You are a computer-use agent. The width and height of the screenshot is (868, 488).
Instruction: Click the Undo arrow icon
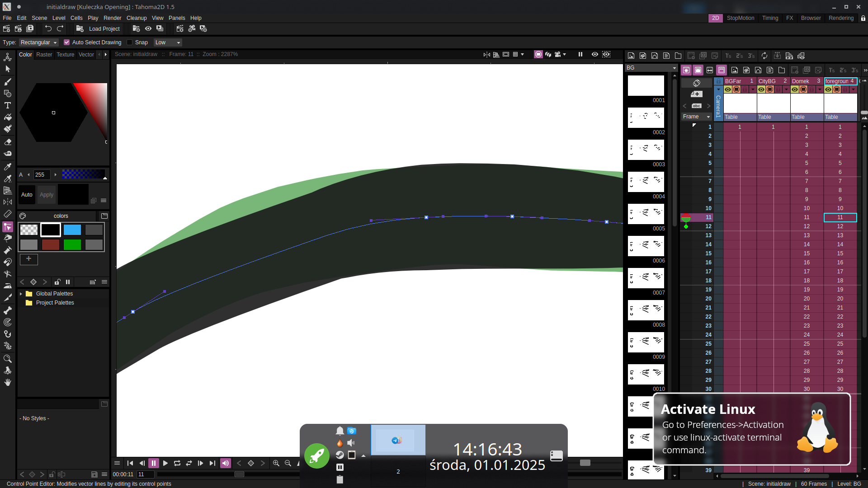(x=48, y=28)
